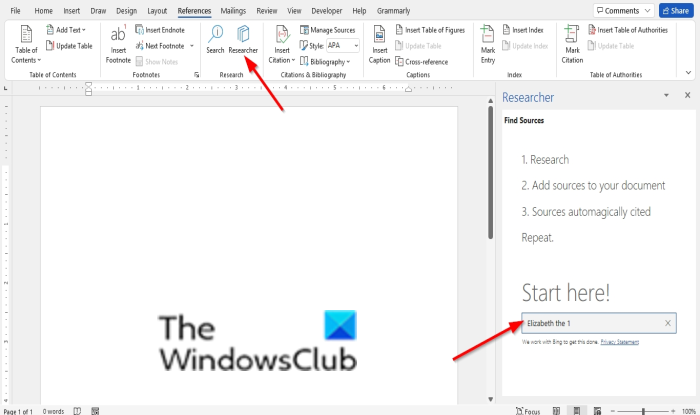Viewport: 700px width, 415px height.
Task: Click Update Index
Action: point(525,46)
